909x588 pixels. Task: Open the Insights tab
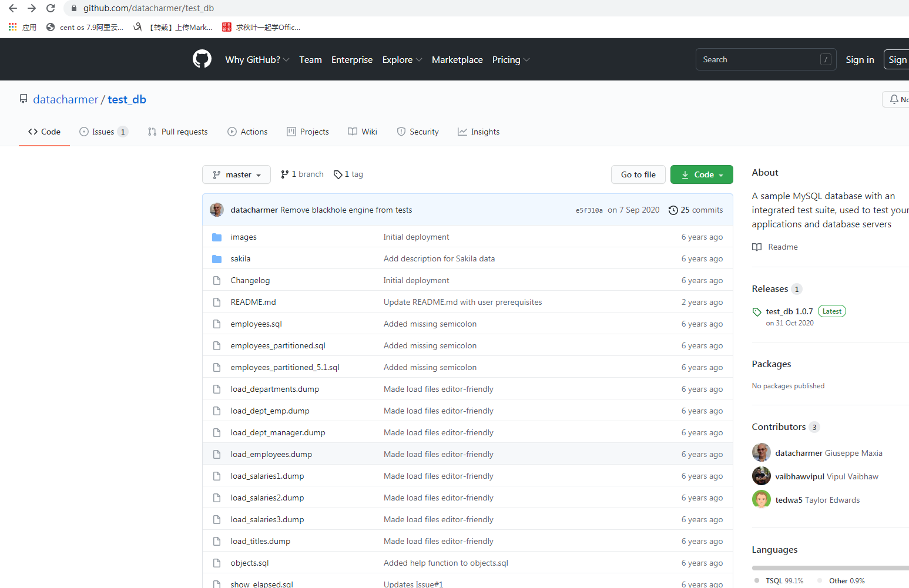(479, 132)
